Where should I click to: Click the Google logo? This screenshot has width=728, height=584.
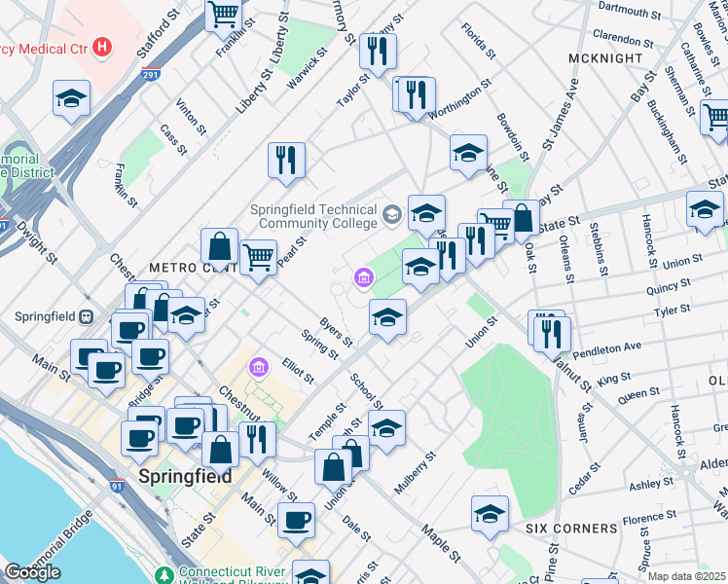[32, 573]
